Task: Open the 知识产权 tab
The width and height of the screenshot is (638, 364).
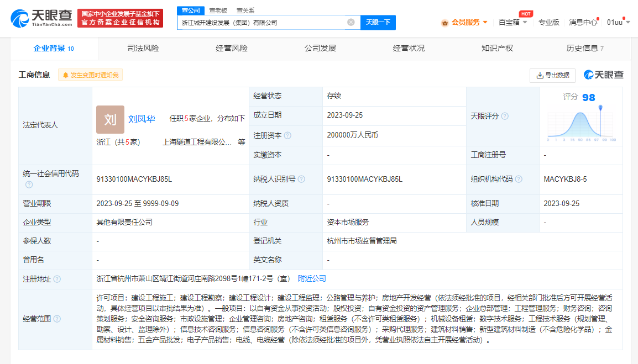Action: [497, 48]
